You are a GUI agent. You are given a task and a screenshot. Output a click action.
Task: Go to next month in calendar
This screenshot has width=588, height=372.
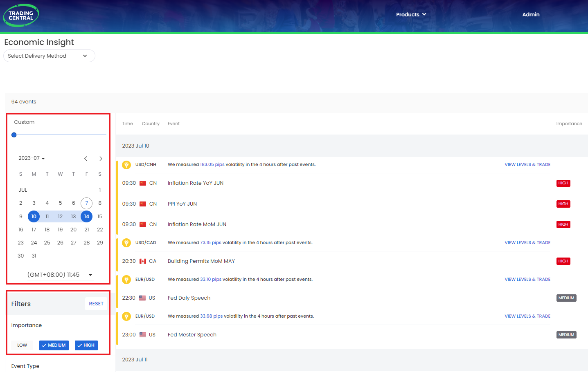tap(101, 159)
